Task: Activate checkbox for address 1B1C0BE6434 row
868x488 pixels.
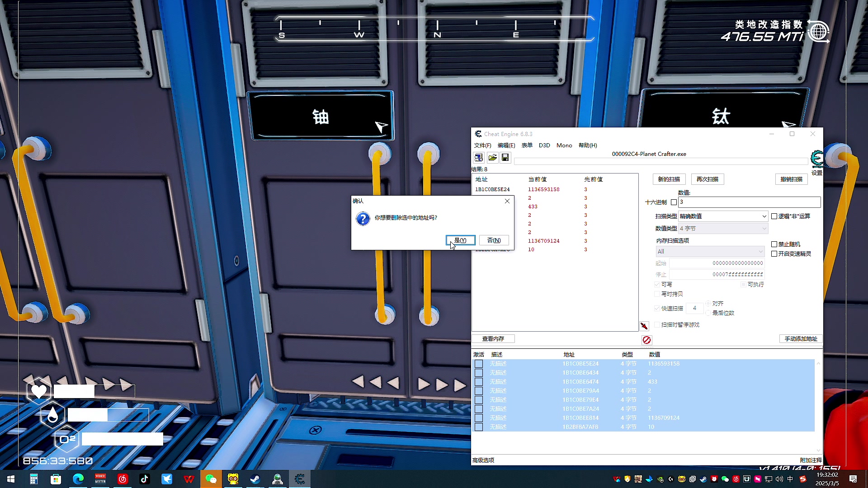Action: [479, 373]
